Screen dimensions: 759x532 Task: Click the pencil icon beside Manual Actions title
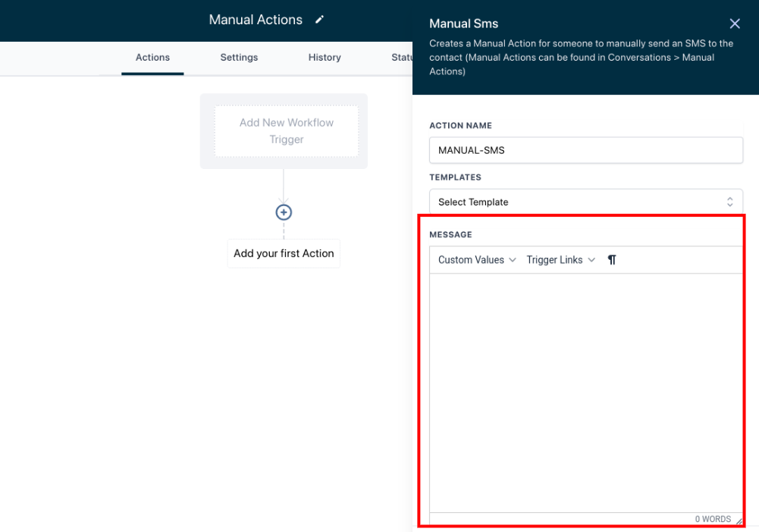[319, 20]
